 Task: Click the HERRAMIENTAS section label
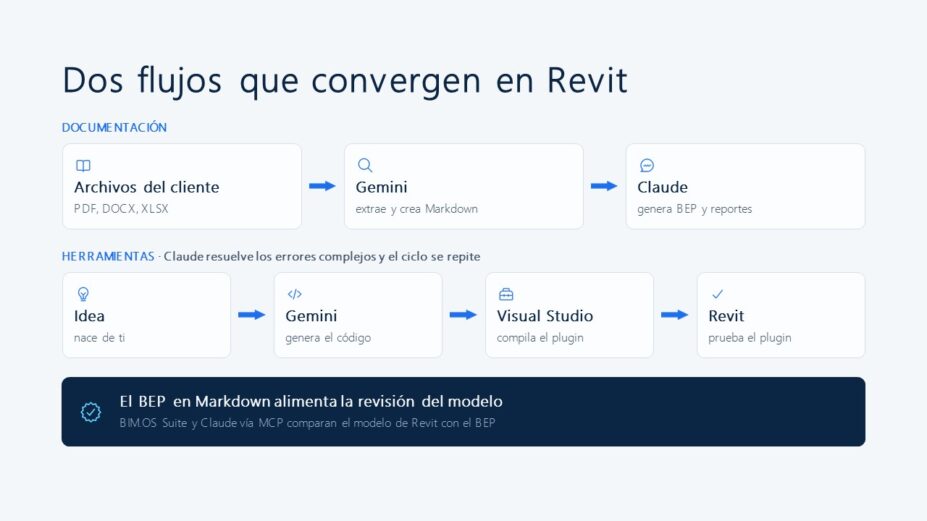[x=108, y=256]
